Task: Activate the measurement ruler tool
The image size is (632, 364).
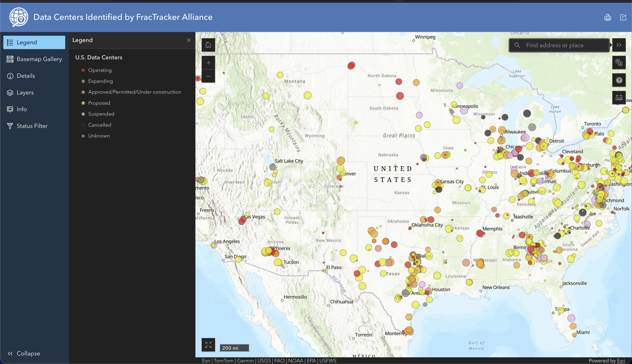Action: point(619,97)
